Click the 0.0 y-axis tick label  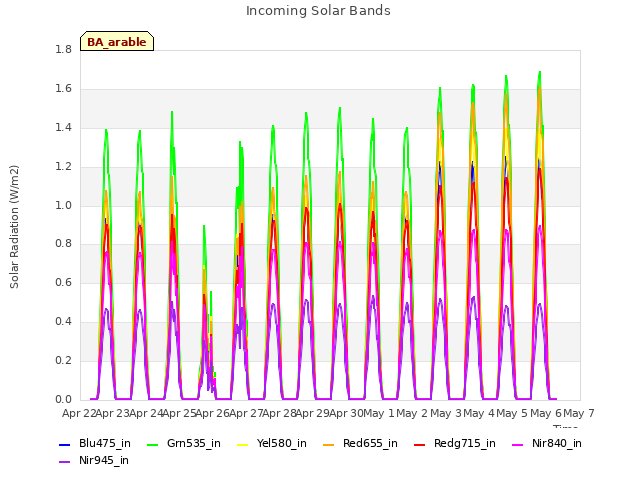63,400
